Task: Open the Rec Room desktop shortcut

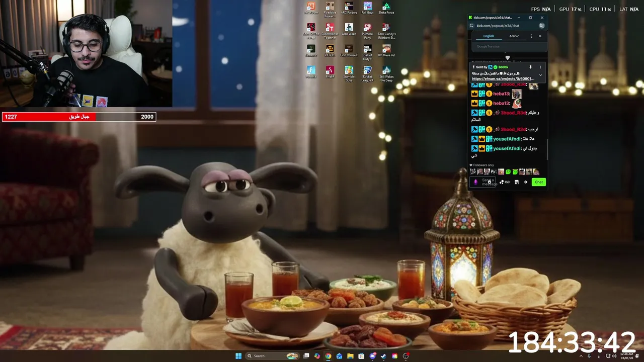Action: click(x=311, y=8)
